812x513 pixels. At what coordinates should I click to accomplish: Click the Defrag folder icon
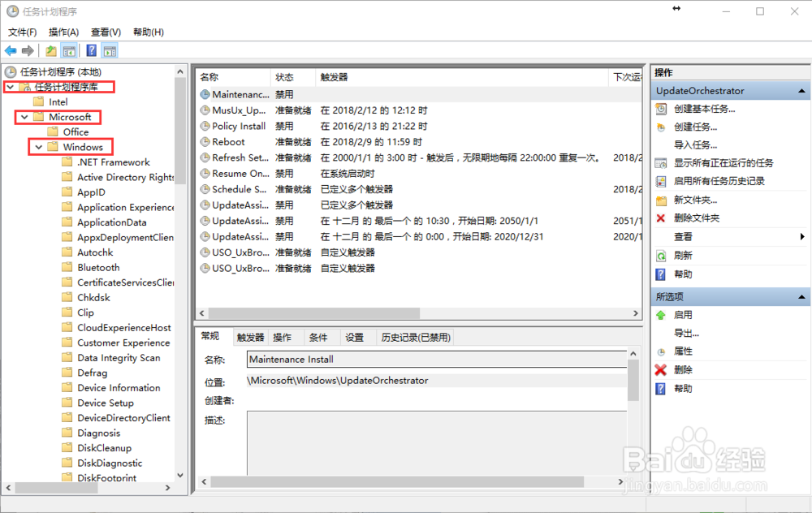(x=67, y=373)
